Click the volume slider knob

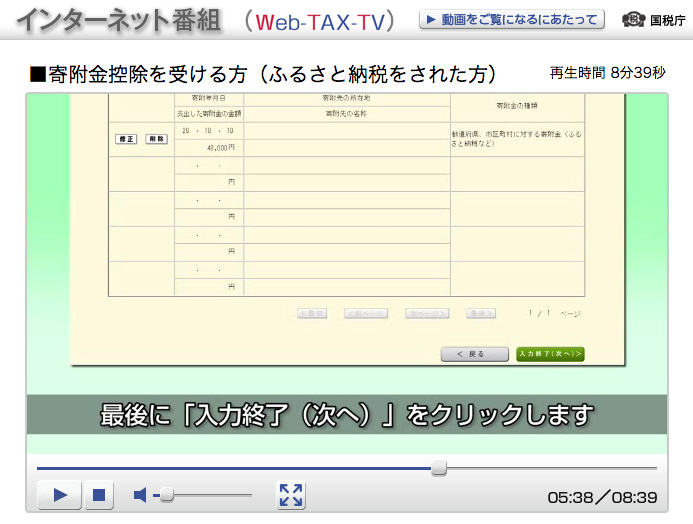pyautogui.click(x=167, y=495)
